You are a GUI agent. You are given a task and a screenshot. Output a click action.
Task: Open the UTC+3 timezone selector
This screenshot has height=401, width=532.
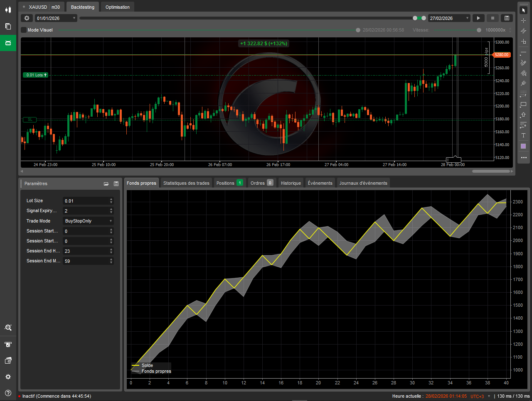(x=477, y=396)
